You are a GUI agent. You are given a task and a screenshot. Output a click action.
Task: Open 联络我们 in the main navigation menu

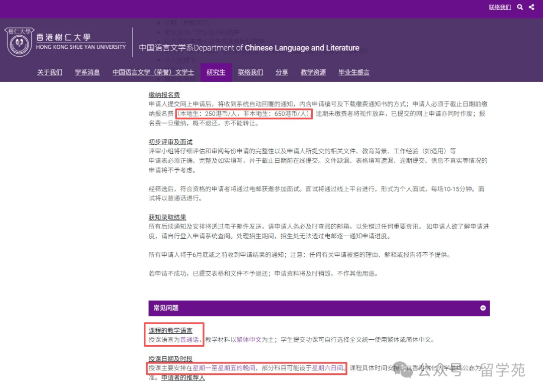(250, 72)
